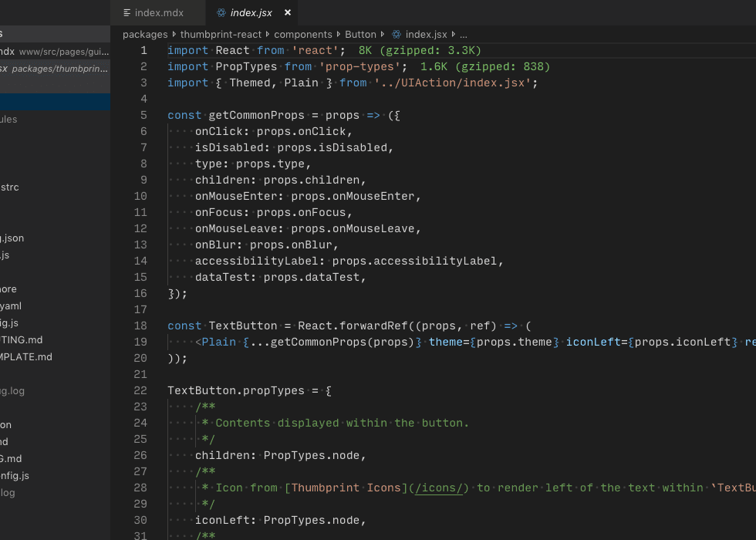Viewport: 756px width, 540px height.
Task: Select the active index.jsx tab
Action: [x=252, y=12]
